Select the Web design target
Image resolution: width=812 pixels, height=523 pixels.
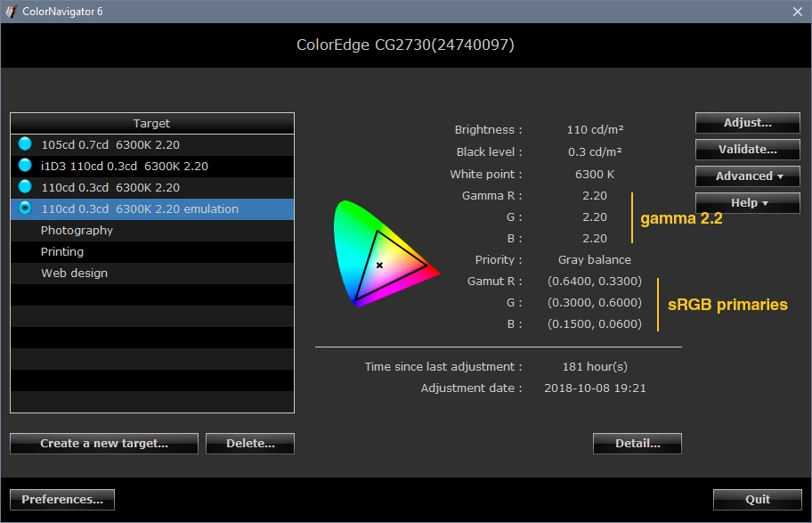tap(152, 273)
